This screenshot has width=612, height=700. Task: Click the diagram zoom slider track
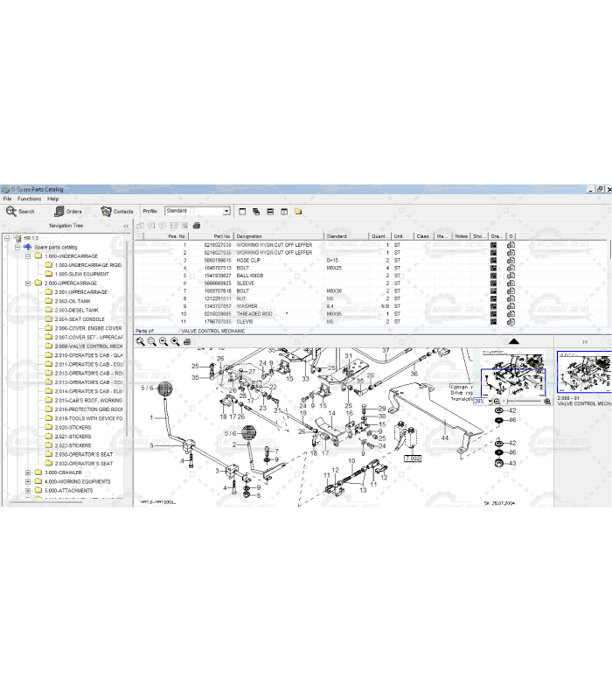pyautogui.click(x=523, y=402)
